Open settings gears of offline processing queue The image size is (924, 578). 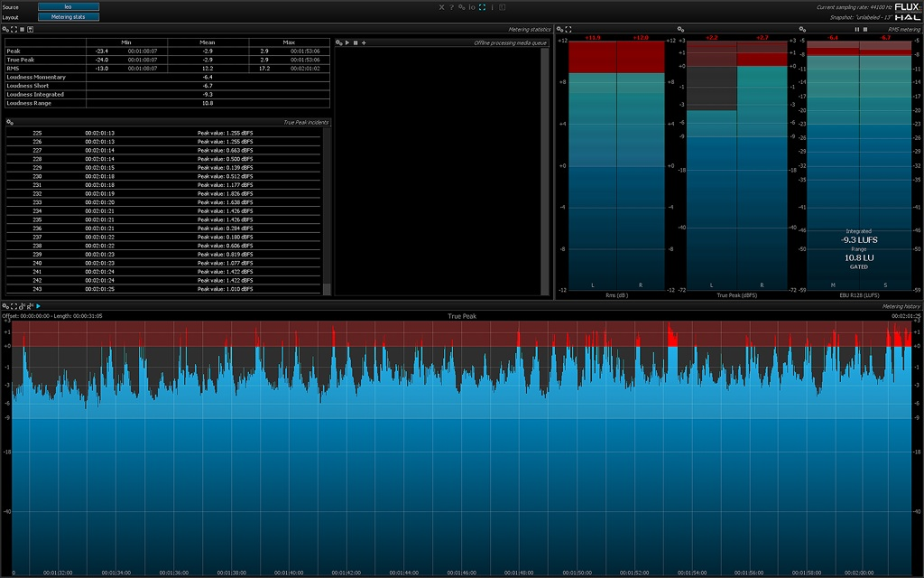tap(339, 42)
